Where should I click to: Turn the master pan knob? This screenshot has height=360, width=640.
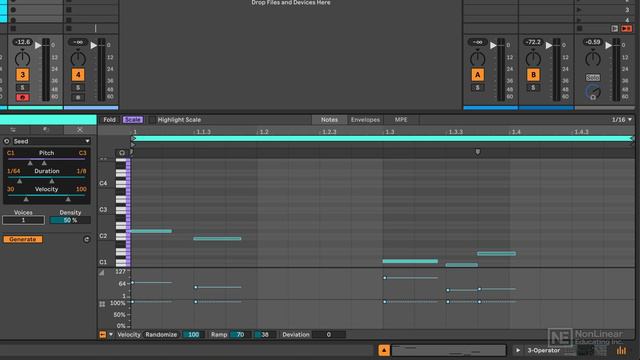(593, 59)
